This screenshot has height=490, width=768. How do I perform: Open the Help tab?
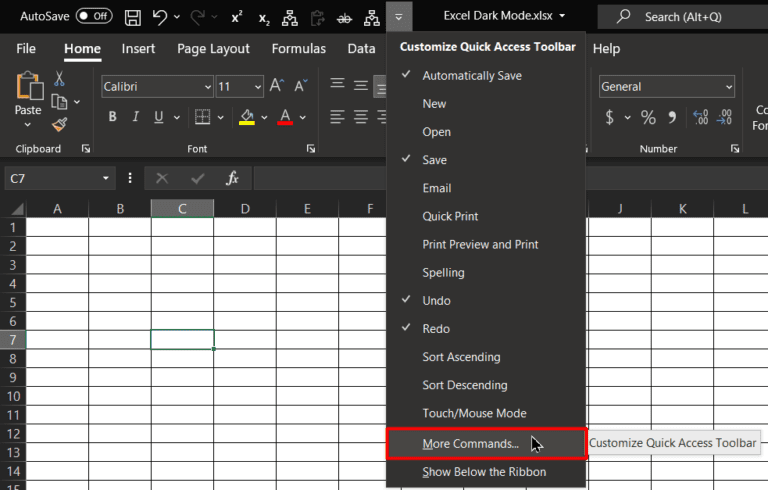pyautogui.click(x=606, y=49)
